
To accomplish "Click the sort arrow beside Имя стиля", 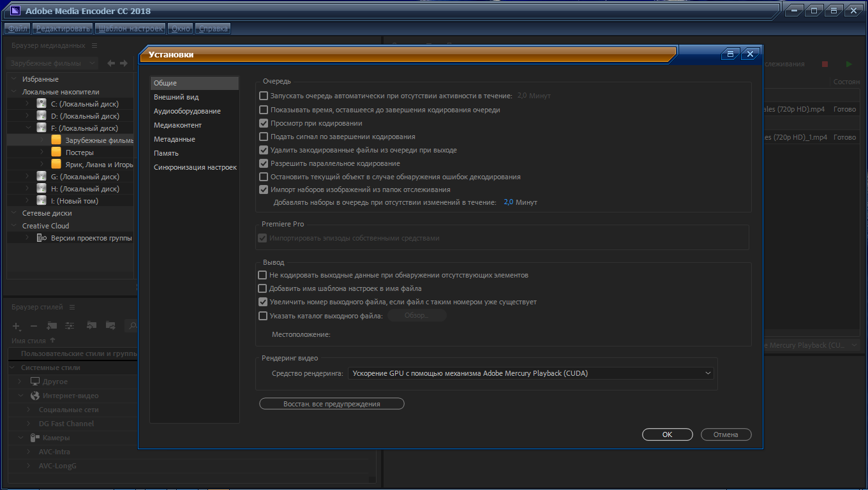I will click(x=52, y=341).
